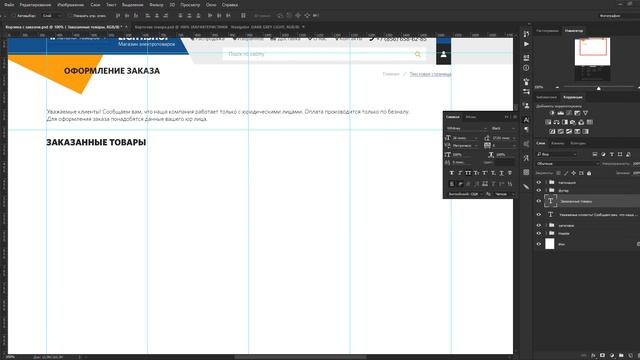Hide the 'Уважаемые клиенты' text layer
This screenshot has width=640, height=360.
(539, 214)
